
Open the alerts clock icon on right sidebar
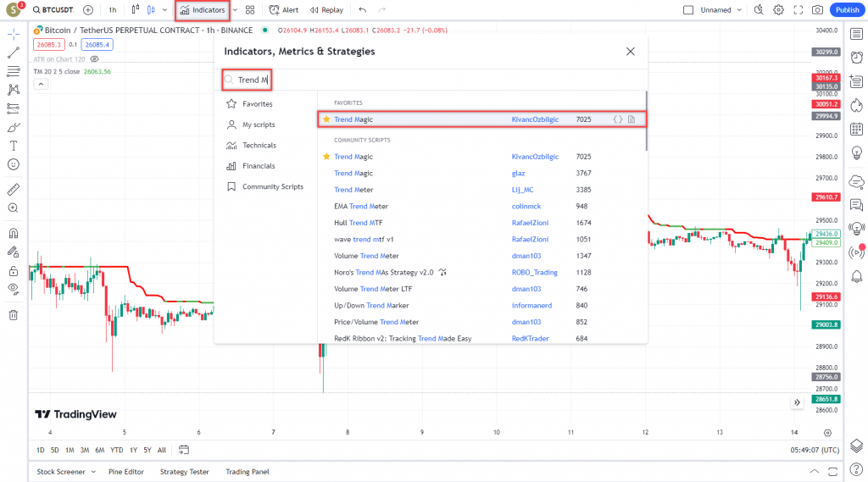pos(856,57)
